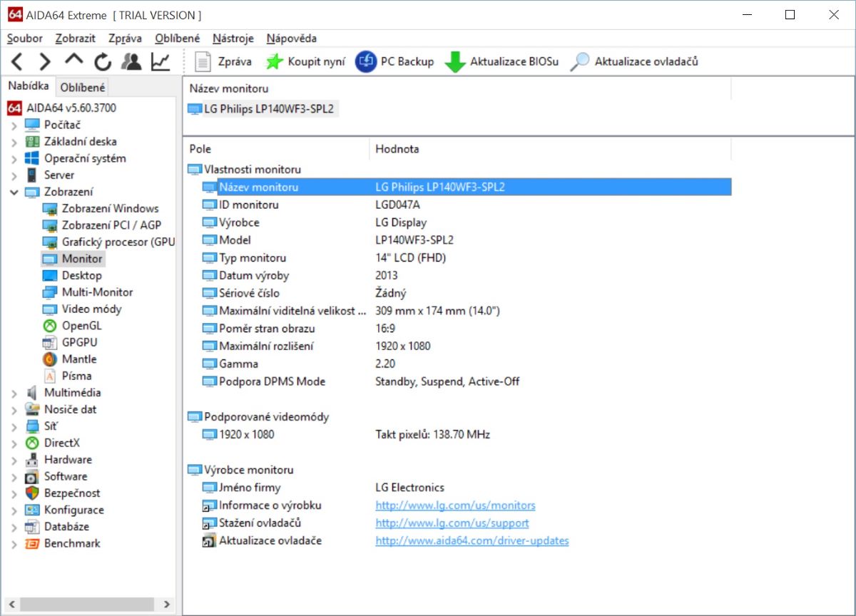Open the lg.com/us/monitors link
This screenshot has height=616, width=856.
click(455, 505)
